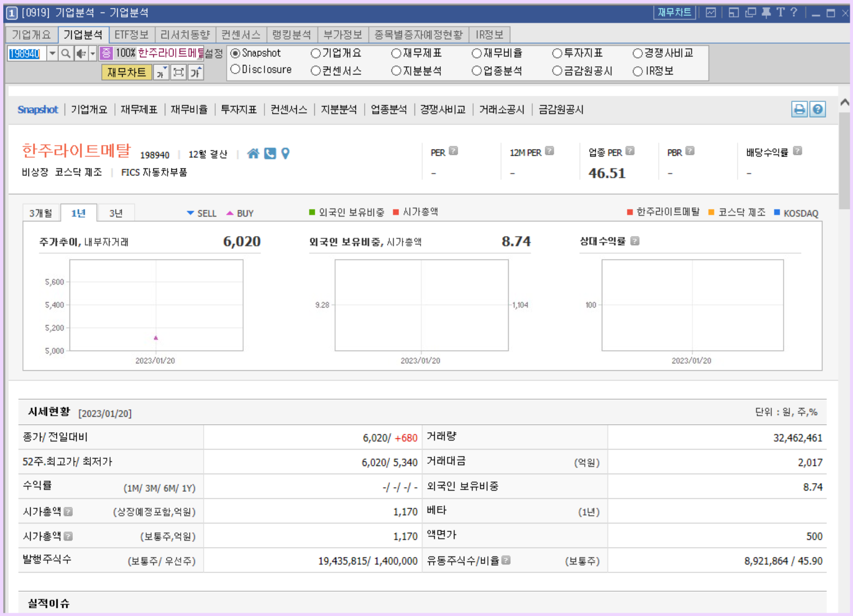Click the help icon next to PER
853x616 pixels.
(453, 151)
